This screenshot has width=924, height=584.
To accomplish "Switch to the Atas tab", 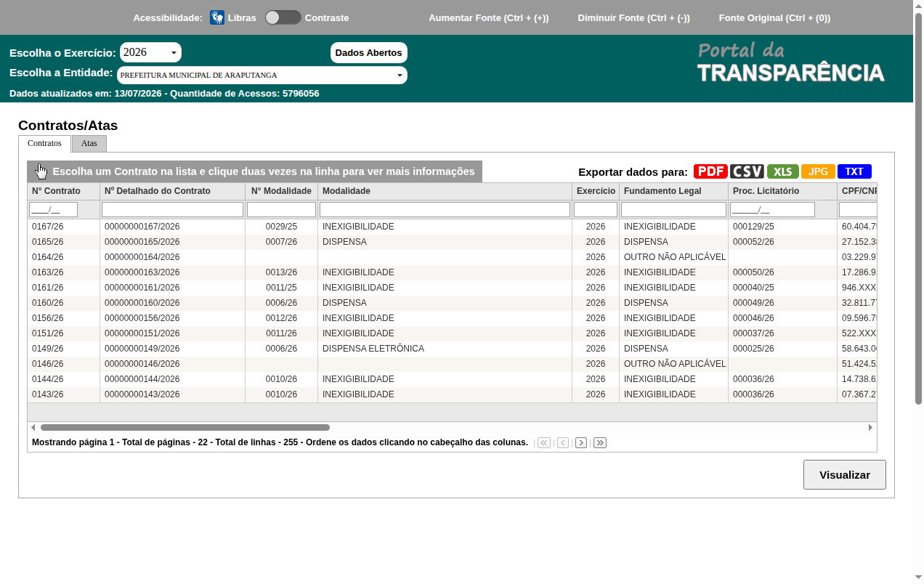I will 89,143.
